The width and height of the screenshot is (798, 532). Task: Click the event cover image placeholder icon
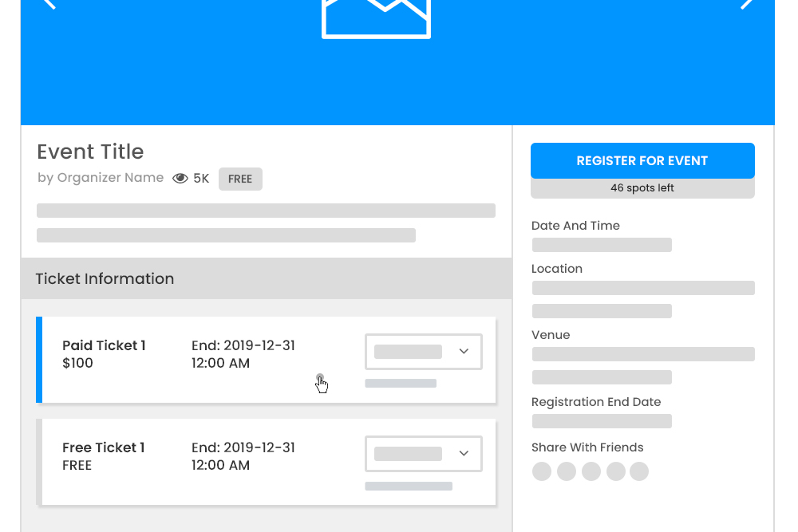(375, 16)
